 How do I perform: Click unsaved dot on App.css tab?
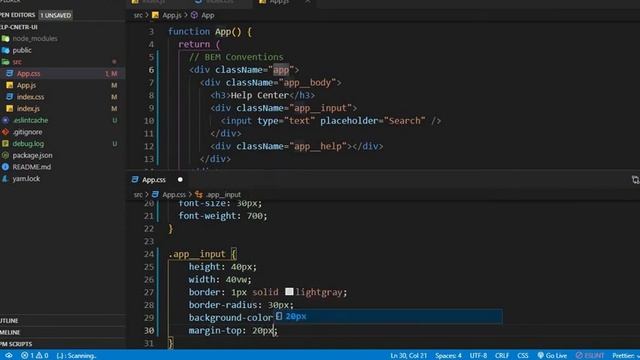coord(180,180)
